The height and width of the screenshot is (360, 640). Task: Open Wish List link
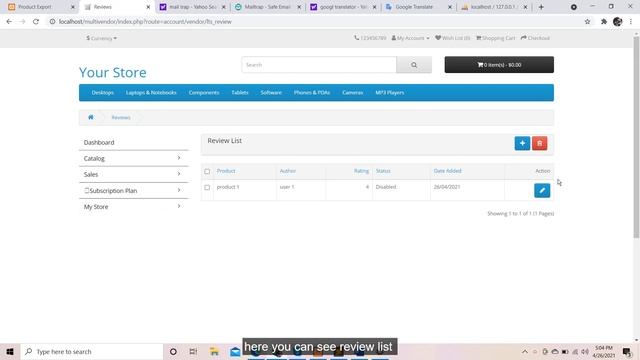(452, 38)
